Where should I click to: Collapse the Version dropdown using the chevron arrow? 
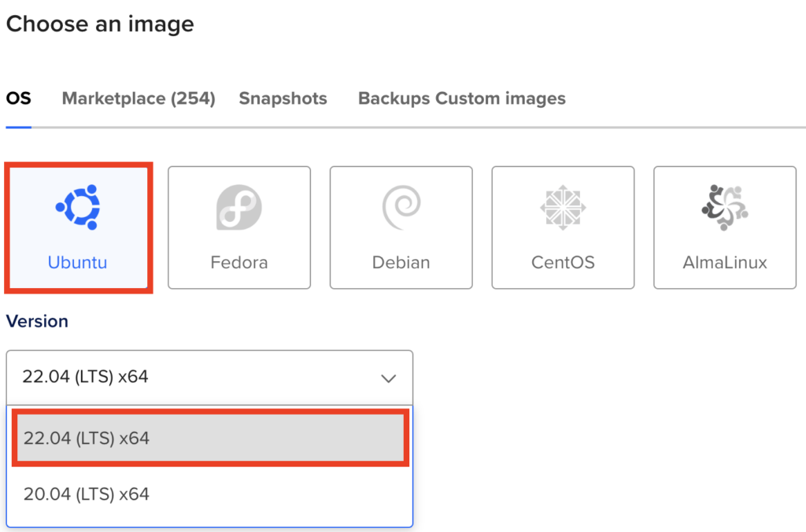pyautogui.click(x=388, y=378)
